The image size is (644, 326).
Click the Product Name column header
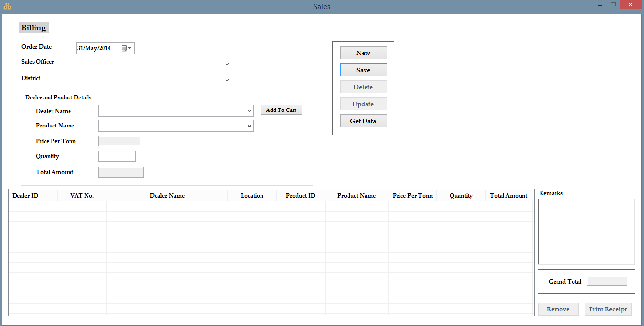click(x=357, y=196)
